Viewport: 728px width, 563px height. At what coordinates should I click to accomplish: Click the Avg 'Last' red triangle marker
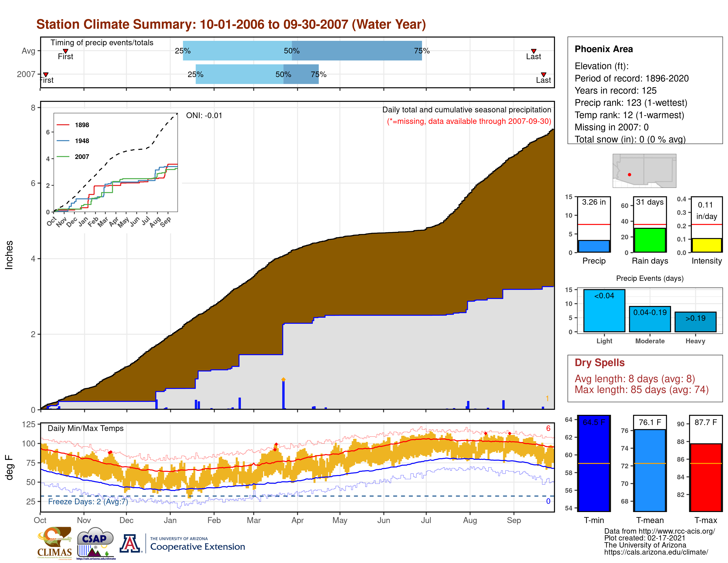(x=534, y=51)
